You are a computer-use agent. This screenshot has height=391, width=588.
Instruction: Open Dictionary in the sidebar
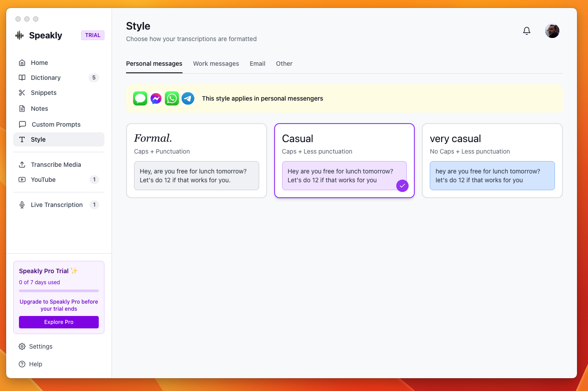[45, 78]
